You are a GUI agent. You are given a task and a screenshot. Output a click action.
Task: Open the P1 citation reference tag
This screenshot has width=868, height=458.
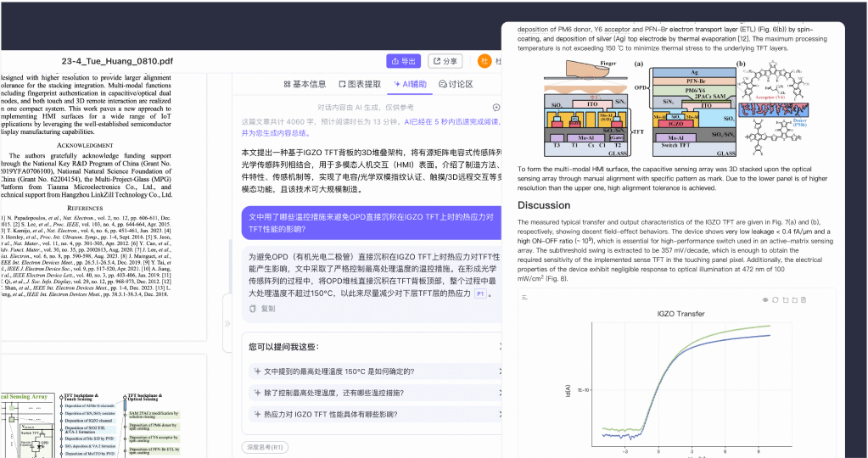tap(480, 293)
